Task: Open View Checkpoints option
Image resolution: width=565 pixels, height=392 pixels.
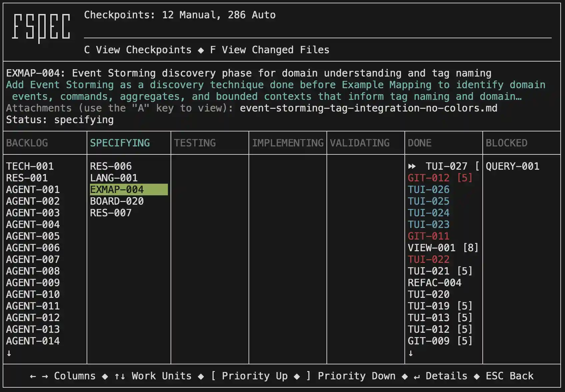Action: pos(138,50)
